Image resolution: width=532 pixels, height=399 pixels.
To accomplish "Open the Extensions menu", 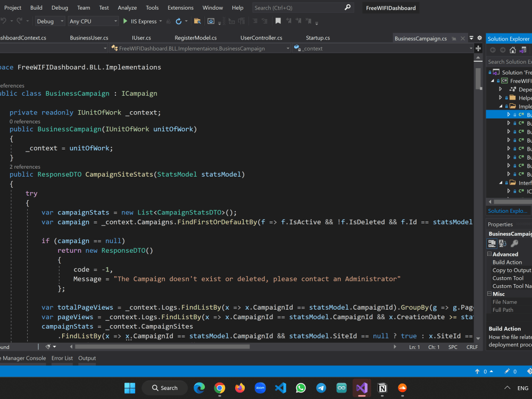I will tap(180, 7).
